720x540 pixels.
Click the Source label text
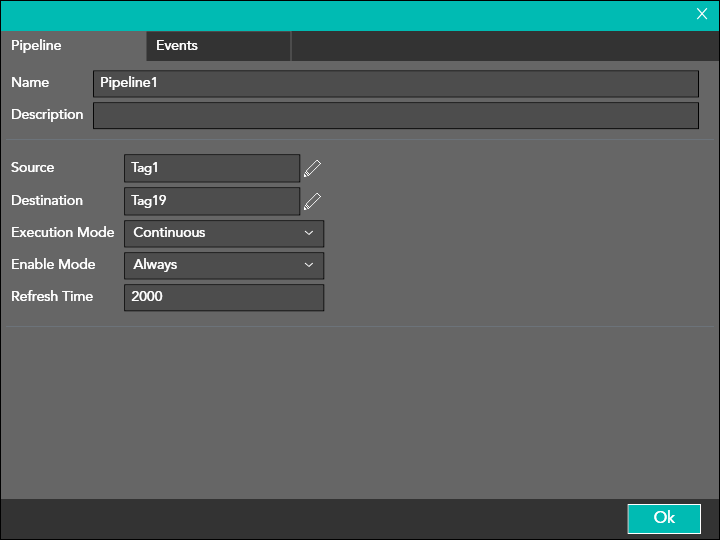coord(33,168)
